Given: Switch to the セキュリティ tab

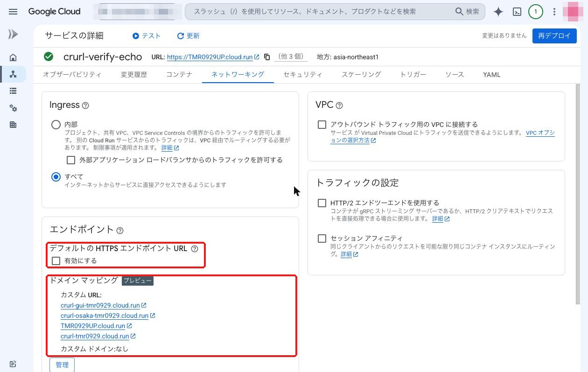Looking at the screenshot, I should click(x=302, y=74).
